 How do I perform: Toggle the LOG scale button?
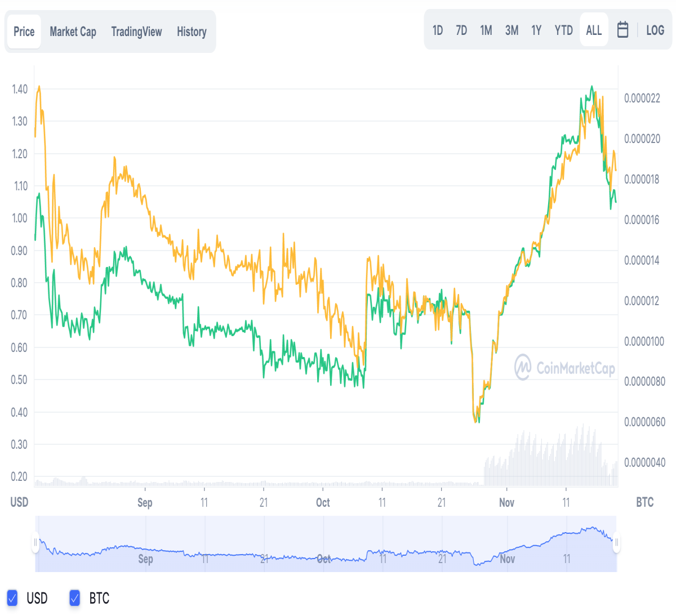click(x=655, y=30)
